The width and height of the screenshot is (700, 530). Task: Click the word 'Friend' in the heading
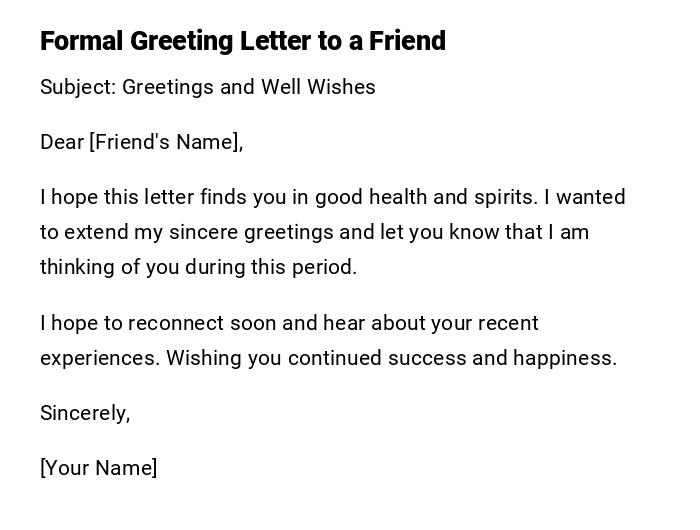[407, 41]
